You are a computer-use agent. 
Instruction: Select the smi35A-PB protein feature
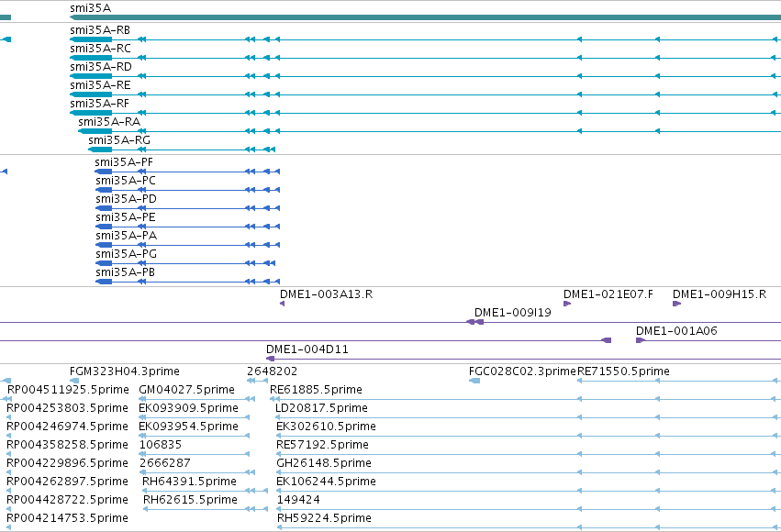125,272
